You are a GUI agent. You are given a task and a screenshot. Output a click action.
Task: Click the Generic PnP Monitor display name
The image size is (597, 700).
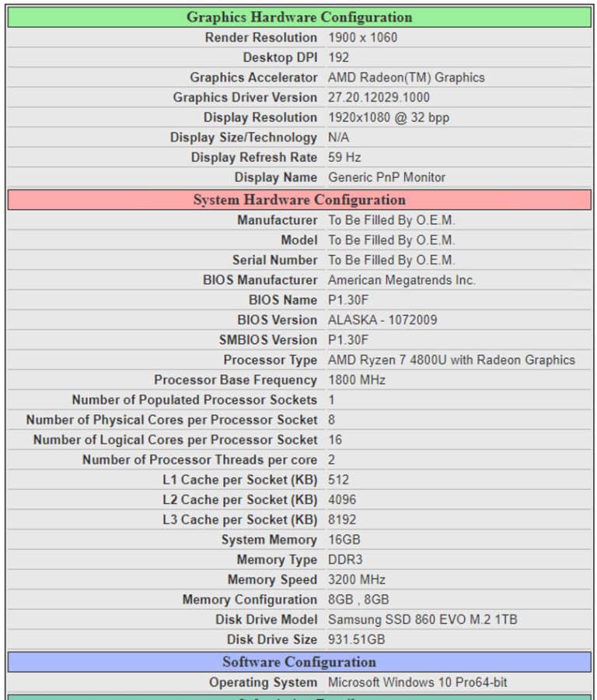click(387, 177)
